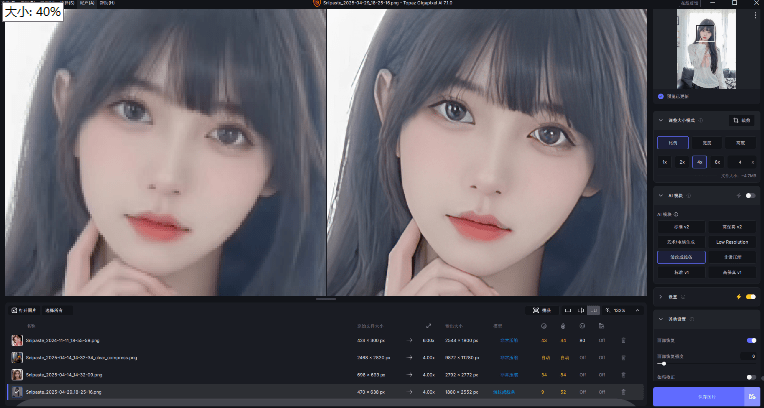The image size is (764, 408).
Task: Click the save options icon beside the export button
Action: [x=750, y=397]
